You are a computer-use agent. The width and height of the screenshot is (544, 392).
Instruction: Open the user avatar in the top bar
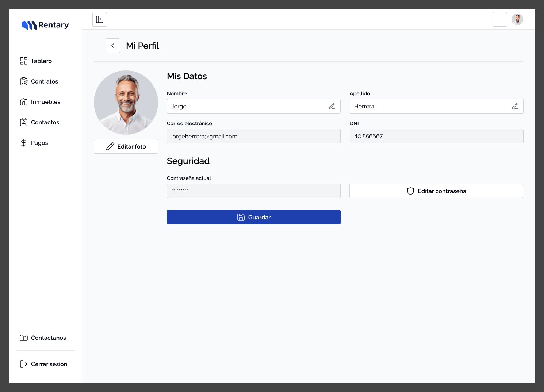coord(517,19)
